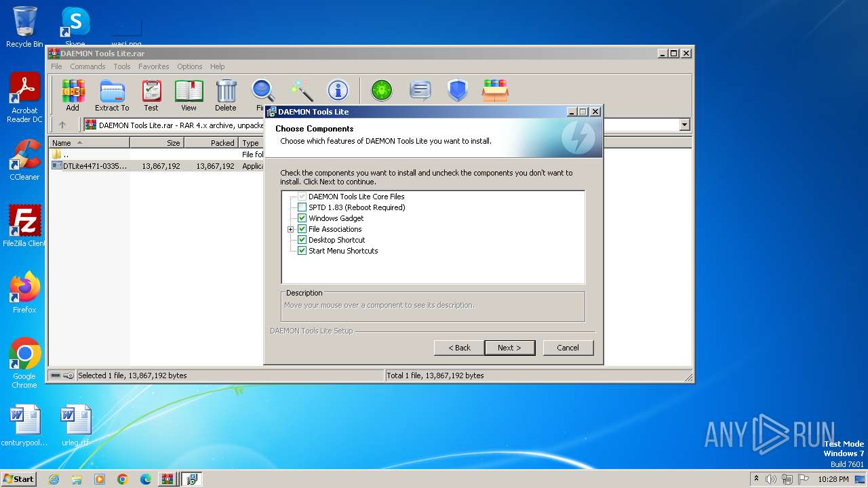This screenshot has width=868, height=488.
Task: Open Google Chrome desktop shortcut
Action: (x=24, y=363)
